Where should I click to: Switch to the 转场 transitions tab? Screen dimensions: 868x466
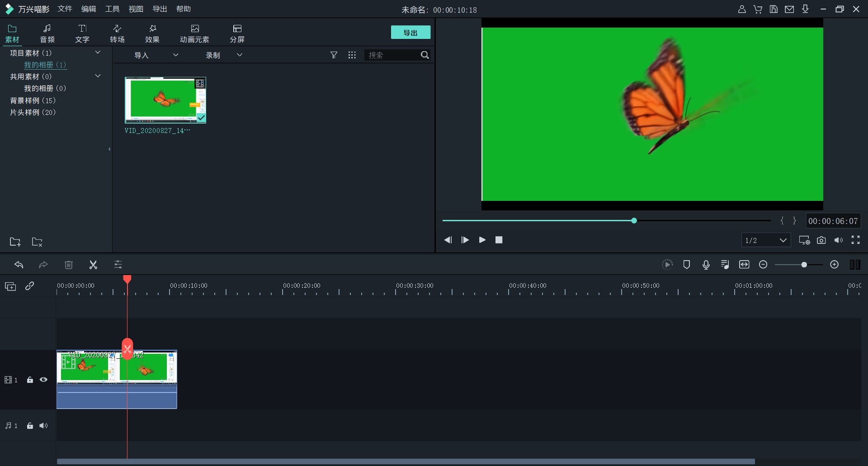tap(117, 33)
